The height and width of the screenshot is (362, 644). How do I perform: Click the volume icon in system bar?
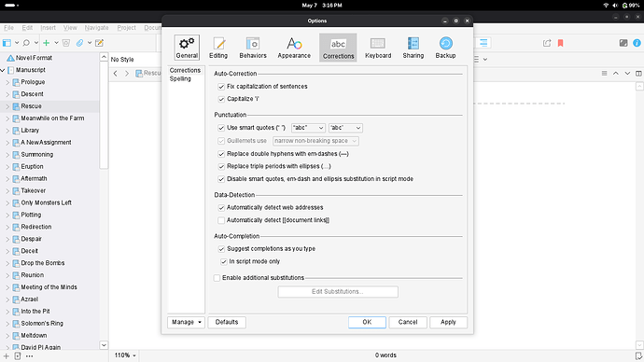[615, 6]
